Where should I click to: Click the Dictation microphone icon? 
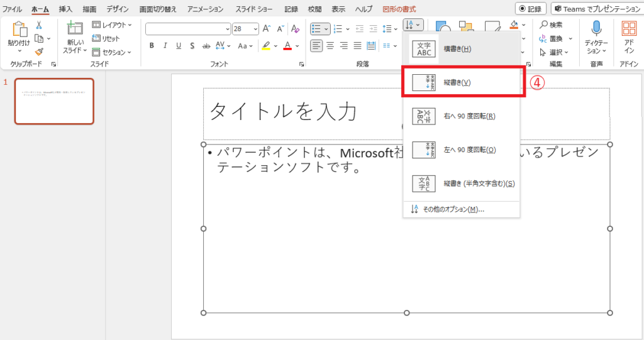(x=596, y=28)
